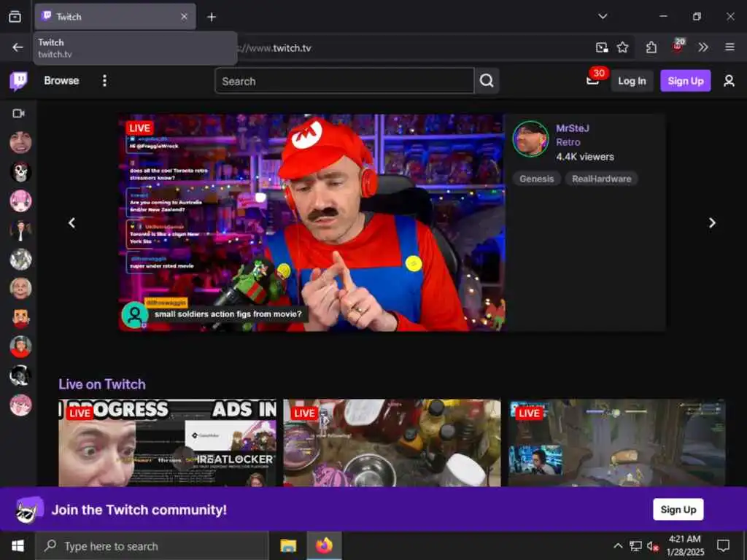Go to next featured stream with right arrow
The width and height of the screenshot is (747, 560).
click(x=712, y=223)
